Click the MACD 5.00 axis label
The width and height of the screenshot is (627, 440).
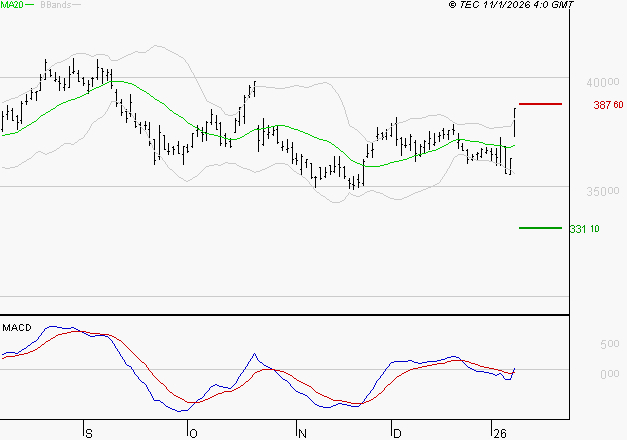(x=610, y=344)
